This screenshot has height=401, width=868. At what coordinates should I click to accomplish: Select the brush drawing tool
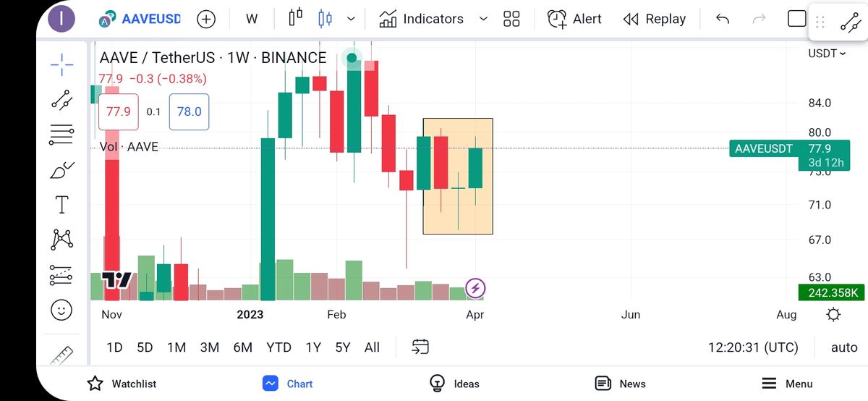click(x=62, y=170)
